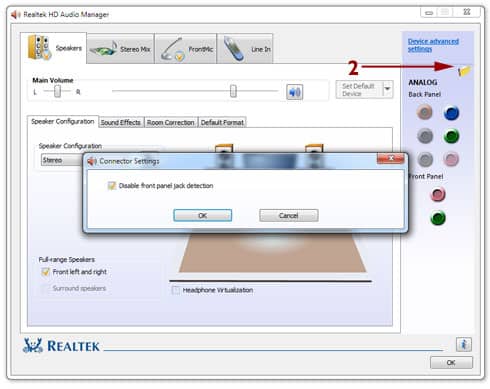The image size is (490, 389).
Task: Toggle Disable front panel jack detection checkbox
Action: (x=111, y=186)
